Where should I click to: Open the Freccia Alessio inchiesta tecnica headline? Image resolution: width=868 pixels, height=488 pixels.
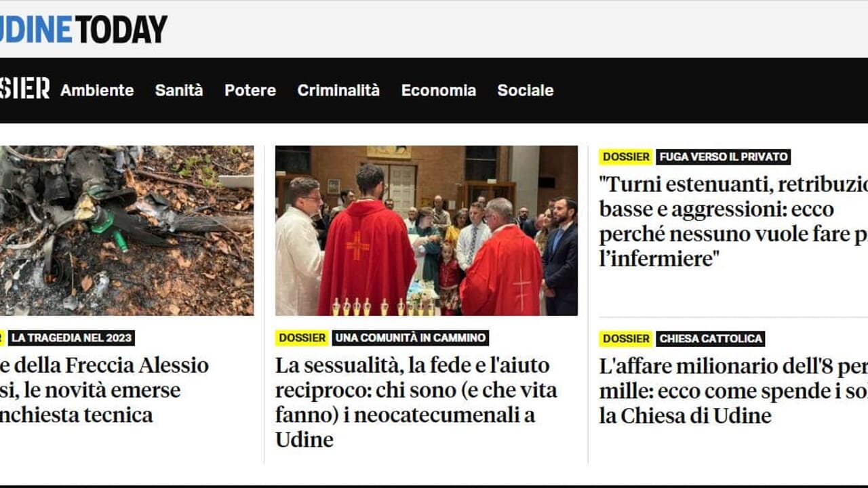pyautogui.click(x=104, y=390)
